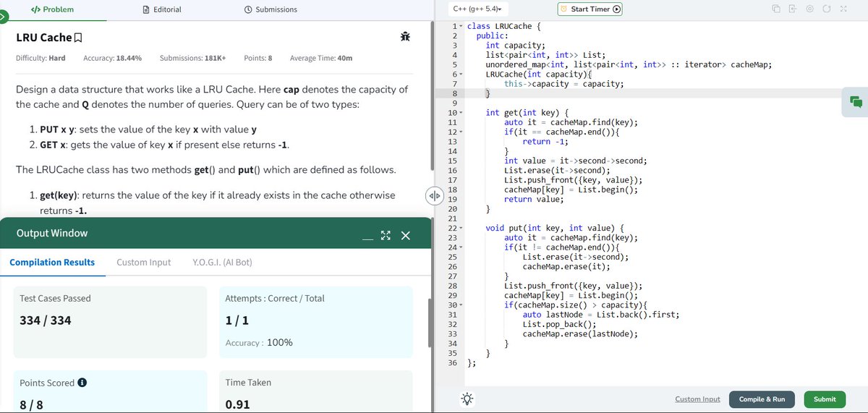Click the info icon next to Points Scored
Screen dimensions: 868x413
(x=83, y=383)
